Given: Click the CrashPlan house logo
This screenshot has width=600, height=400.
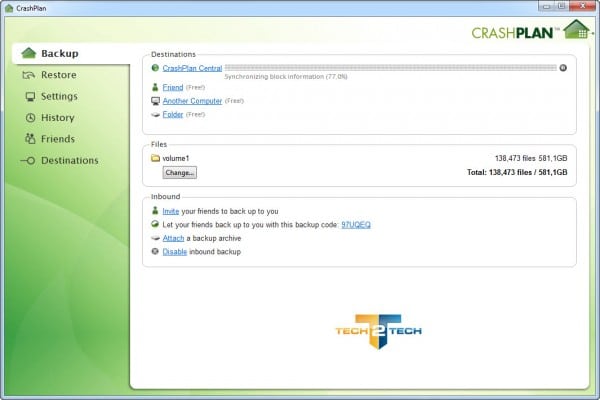Looking at the screenshot, I should click(574, 29).
